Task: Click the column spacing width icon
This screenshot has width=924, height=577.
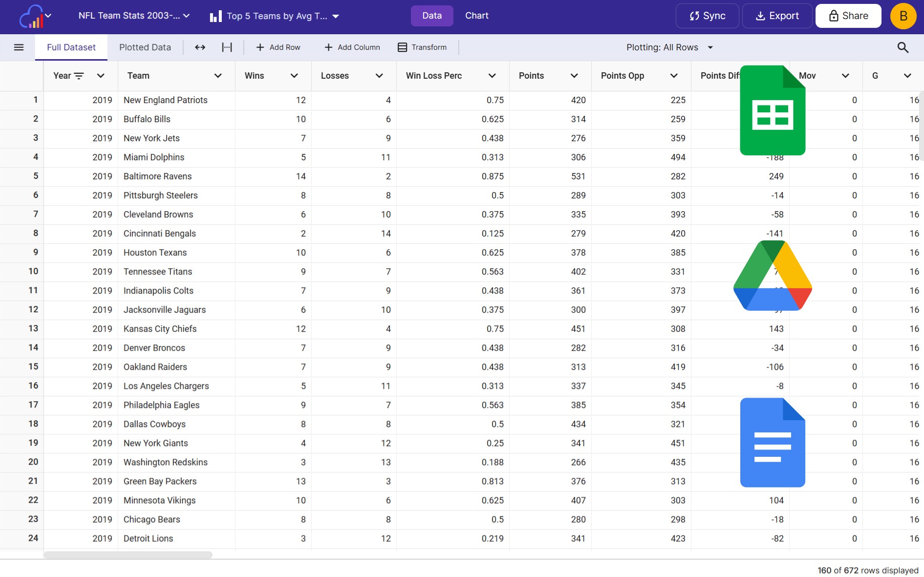Action: point(227,47)
